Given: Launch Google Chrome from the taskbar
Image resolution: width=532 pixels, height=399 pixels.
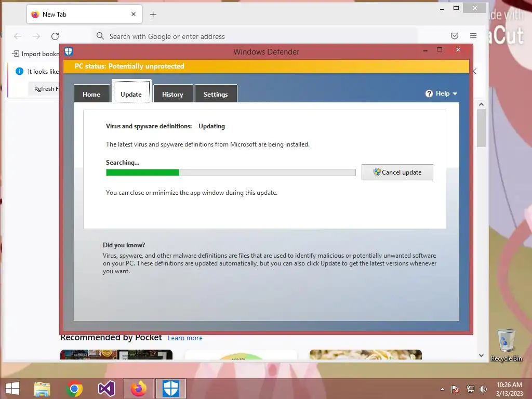Looking at the screenshot, I should tap(74, 389).
